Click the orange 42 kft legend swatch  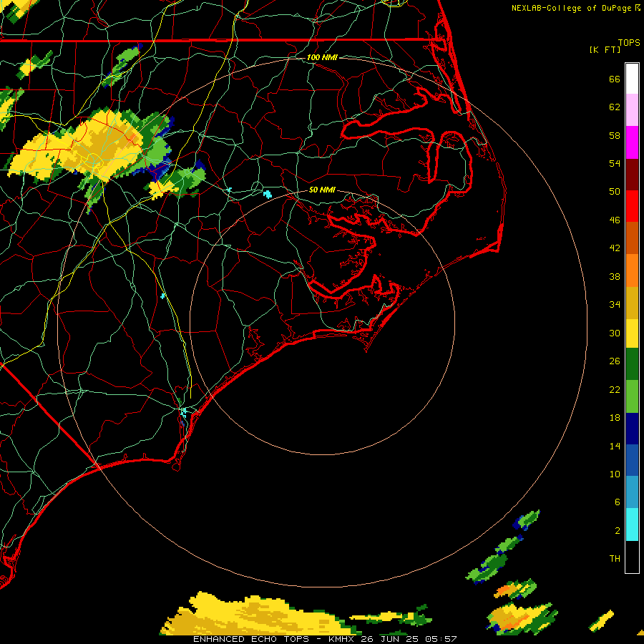632,270
